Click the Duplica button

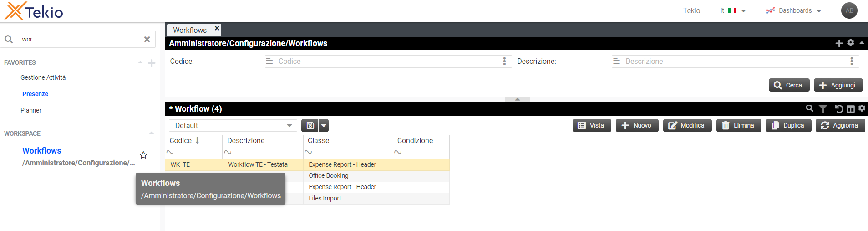point(788,126)
